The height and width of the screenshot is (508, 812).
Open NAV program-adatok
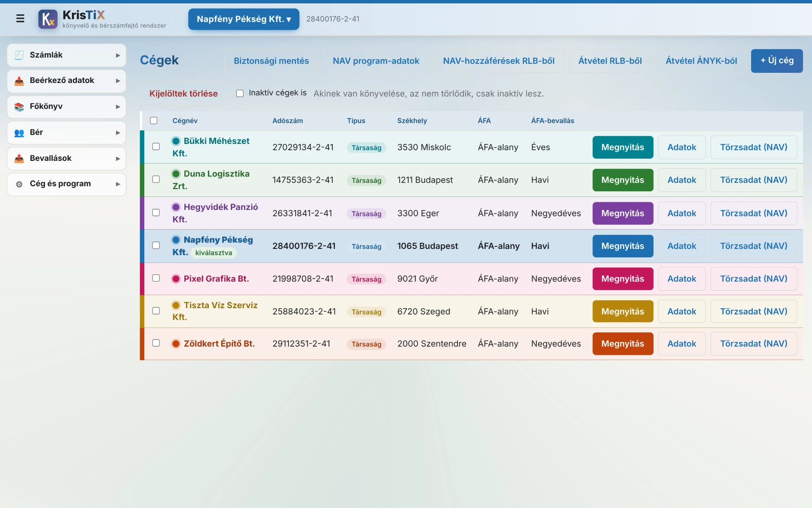(x=376, y=61)
